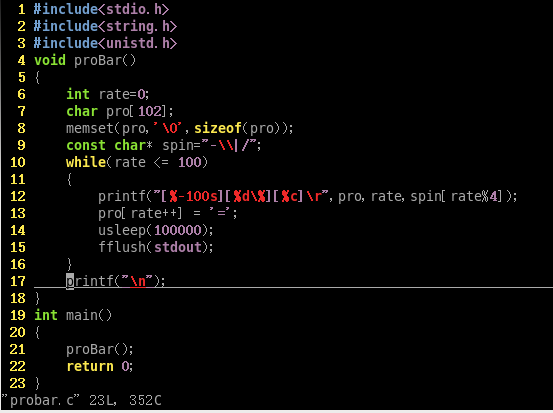Click line number 15 in the gutter
The image size is (553, 413).
[18, 247]
